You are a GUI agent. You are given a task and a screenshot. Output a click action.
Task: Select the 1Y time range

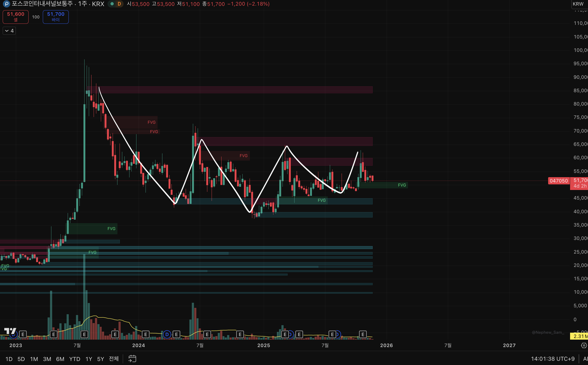89,359
